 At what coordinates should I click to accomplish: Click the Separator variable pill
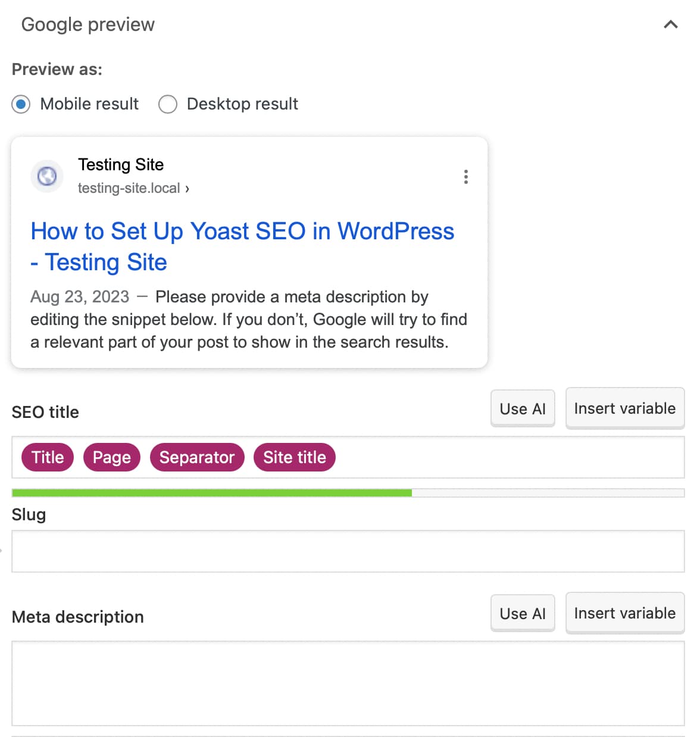pos(197,457)
